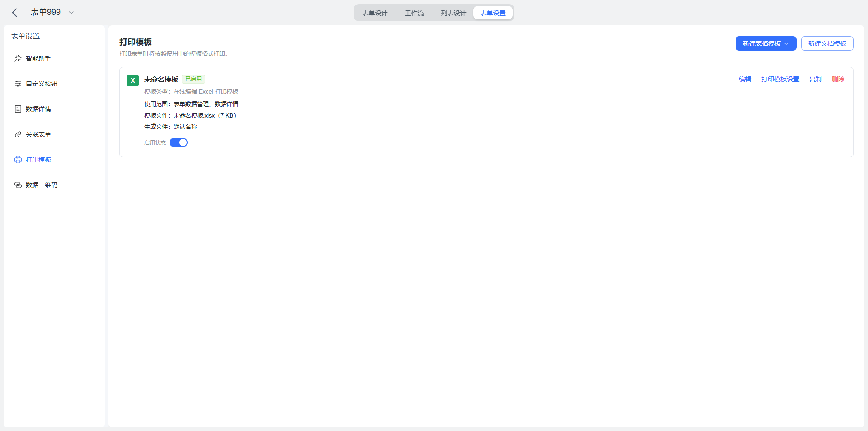Click the 智能助手 sparkle icon
Viewport: 868px width, 431px height.
(x=18, y=58)
